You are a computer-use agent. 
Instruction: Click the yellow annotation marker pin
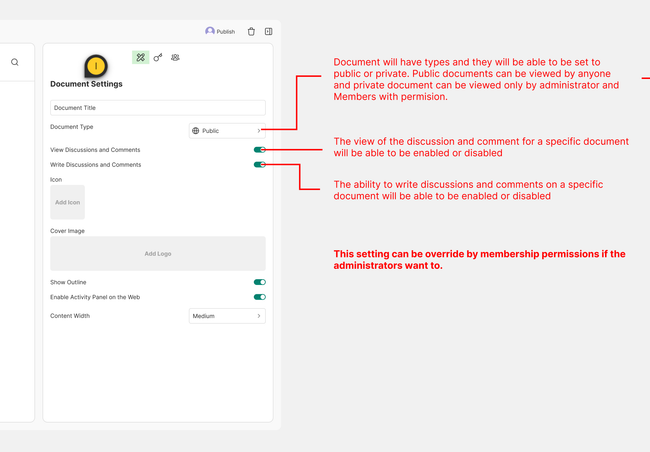coord(94,66)
